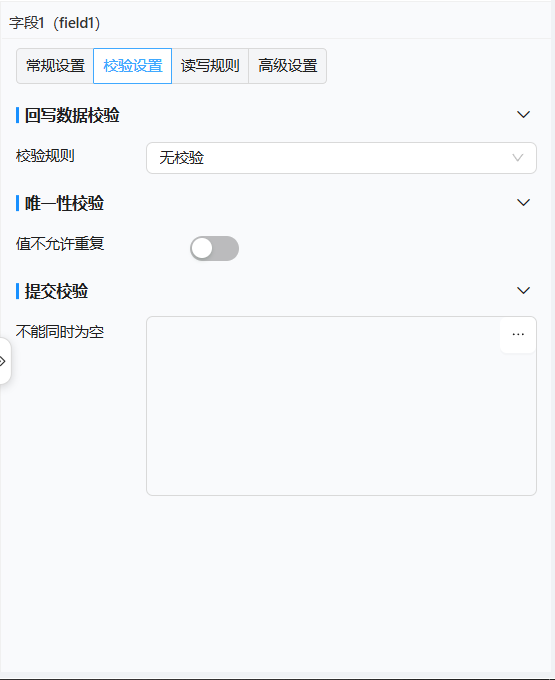Collapse the 提交校验 section chevron

point(523,291)
